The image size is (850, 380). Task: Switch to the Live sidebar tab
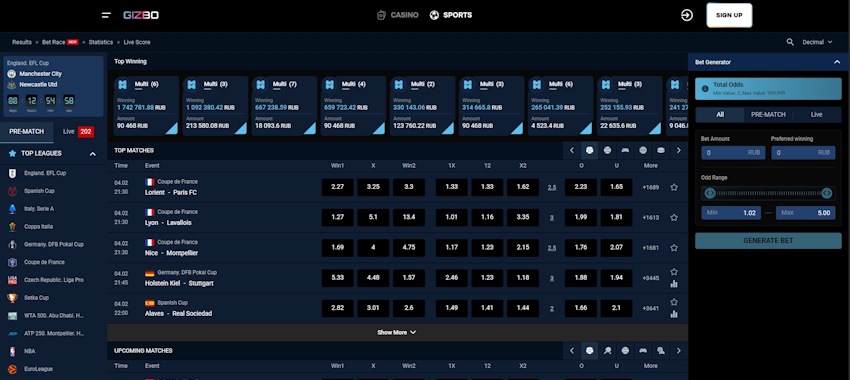click(79, 132)
